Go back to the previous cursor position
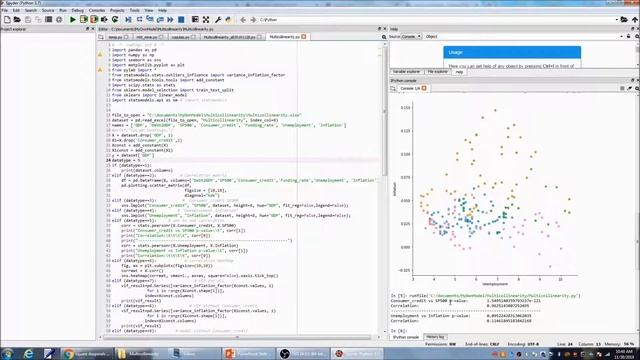Viewport: 640px width, 360px height. click(x=243, y=20)
